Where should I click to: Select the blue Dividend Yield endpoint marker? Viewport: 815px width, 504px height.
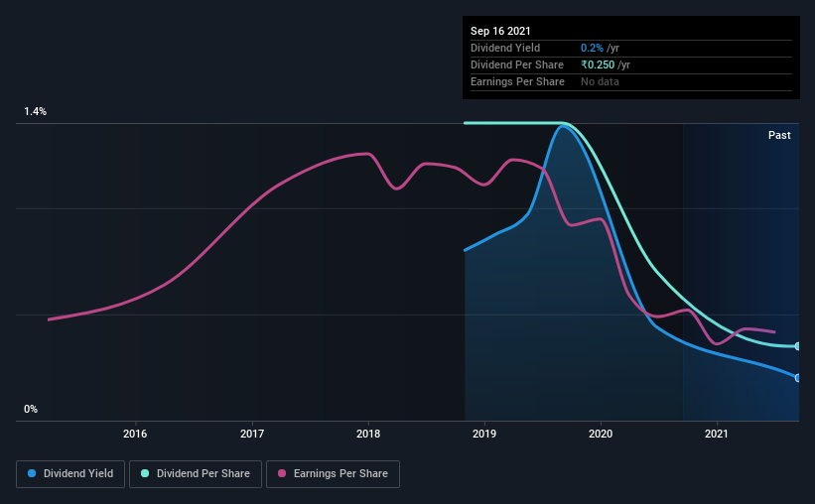(797, 378)
